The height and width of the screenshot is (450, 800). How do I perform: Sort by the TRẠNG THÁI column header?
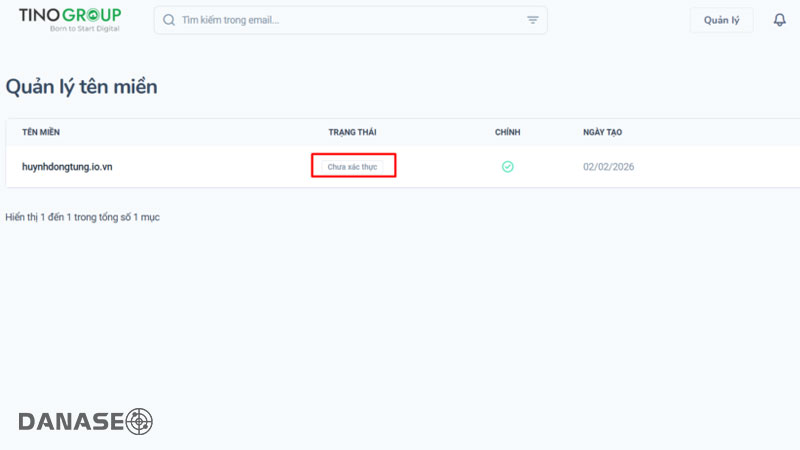[x=352, y=132]
